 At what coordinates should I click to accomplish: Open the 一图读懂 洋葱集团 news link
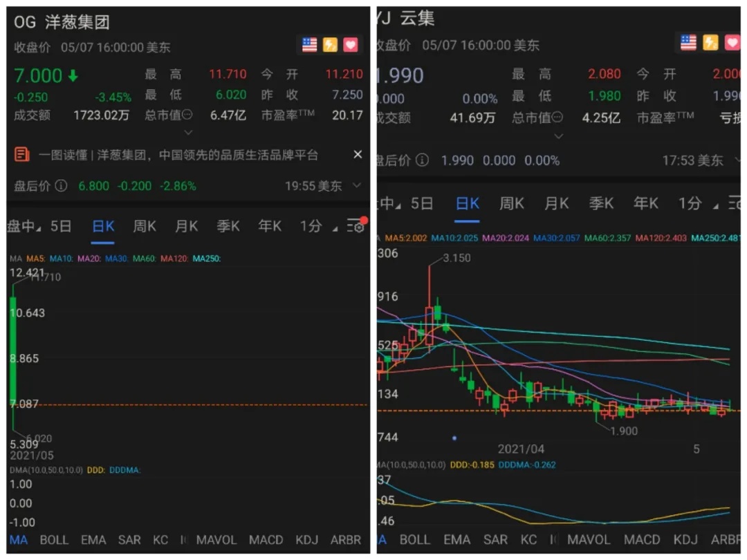tap(178, 155)
